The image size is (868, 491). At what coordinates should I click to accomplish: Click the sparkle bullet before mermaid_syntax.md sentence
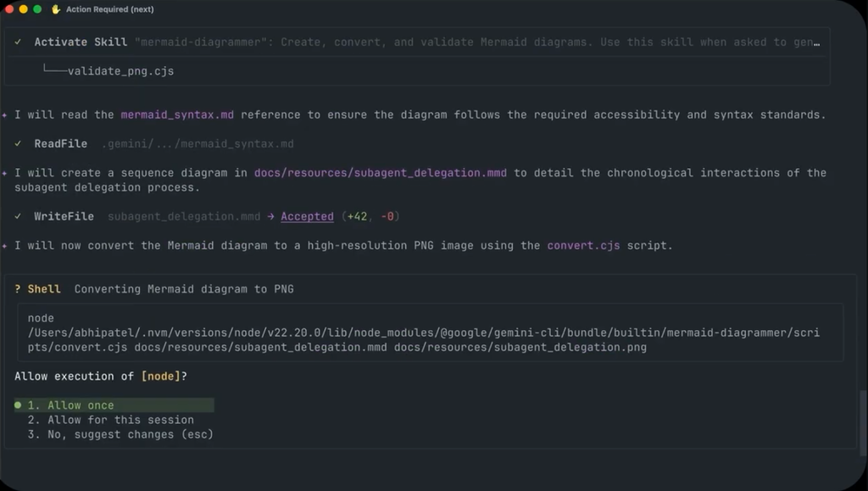[4, 115]
